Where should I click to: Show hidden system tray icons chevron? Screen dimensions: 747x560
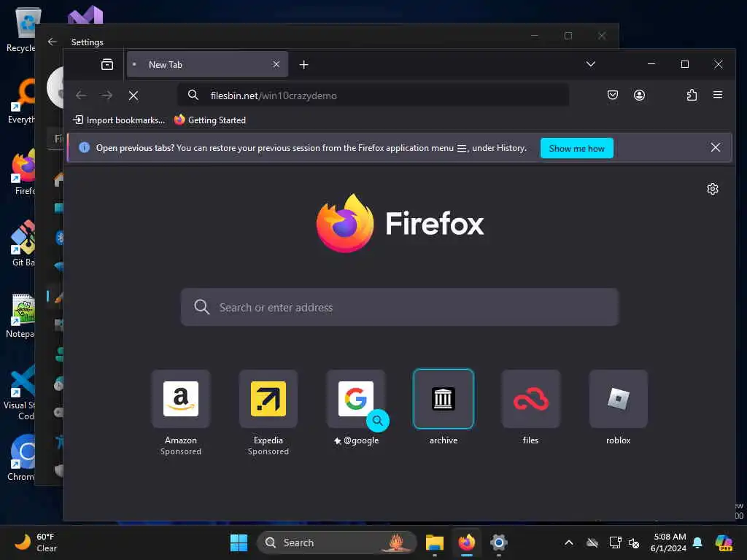(x=569, y=542)
